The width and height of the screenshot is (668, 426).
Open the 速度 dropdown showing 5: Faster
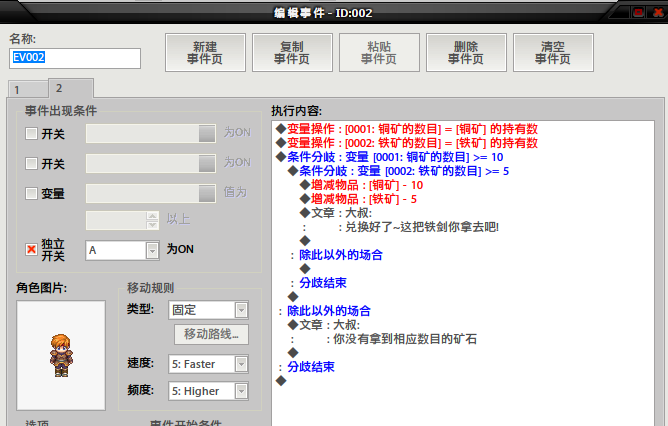208,364
